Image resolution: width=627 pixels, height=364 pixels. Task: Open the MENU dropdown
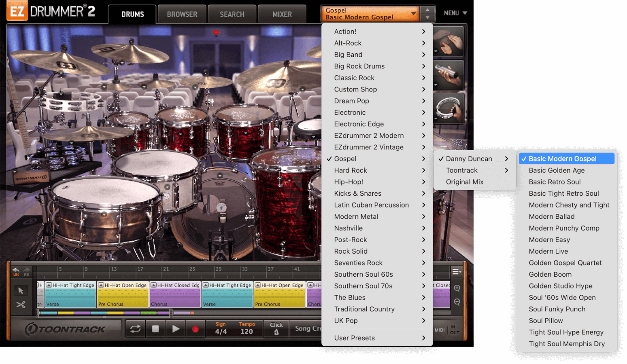click(455, 13)
